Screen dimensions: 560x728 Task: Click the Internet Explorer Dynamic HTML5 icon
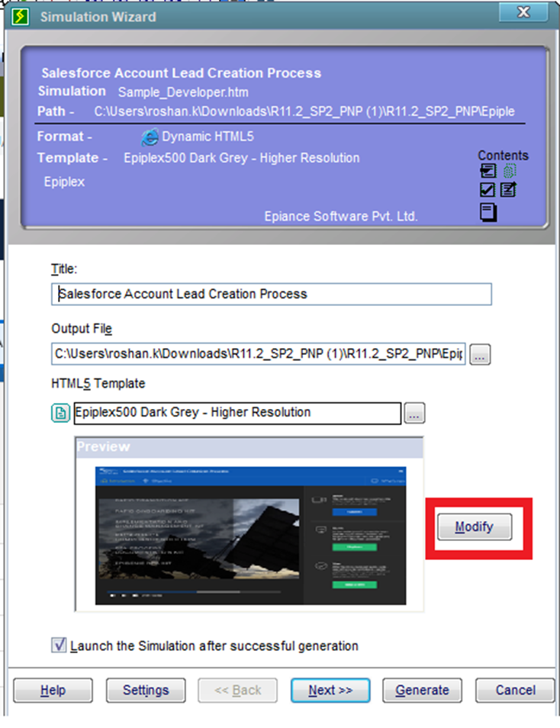(x=149, y=137)
